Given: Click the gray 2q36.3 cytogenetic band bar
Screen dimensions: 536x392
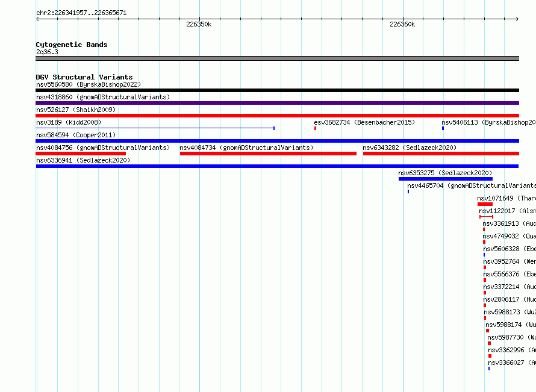Looking at the screenshot, I should click(x=277, y=58).
